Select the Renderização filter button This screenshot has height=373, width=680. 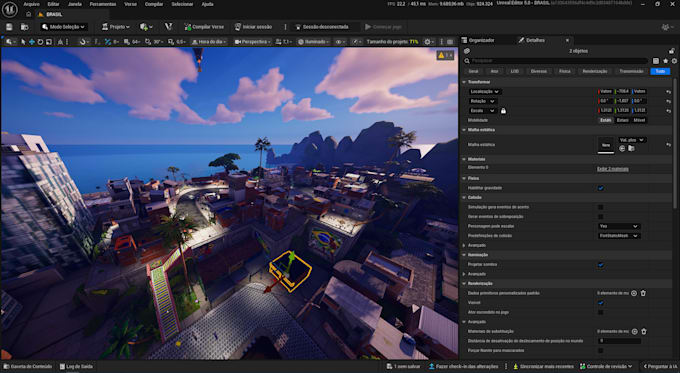(x=595, y=71)
